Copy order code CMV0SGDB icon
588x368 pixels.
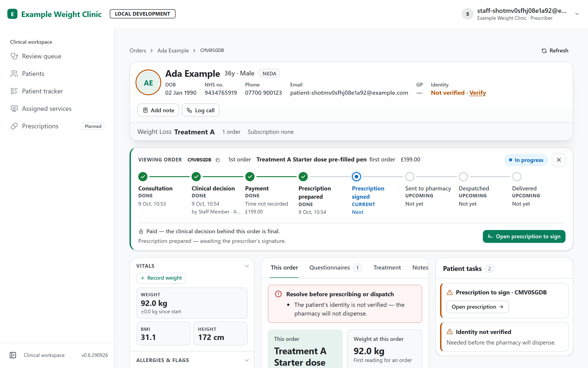tap(218, 160)
